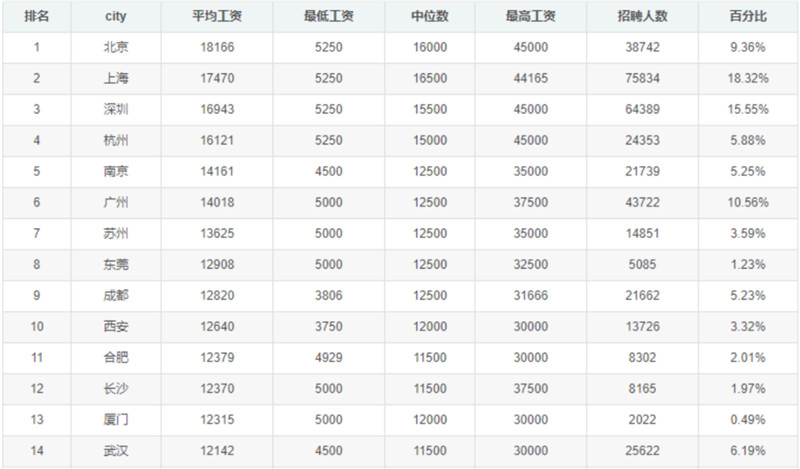Select the 18.32% percentage cell
This screenshot has width=800, height=469.
click(748, 78)
